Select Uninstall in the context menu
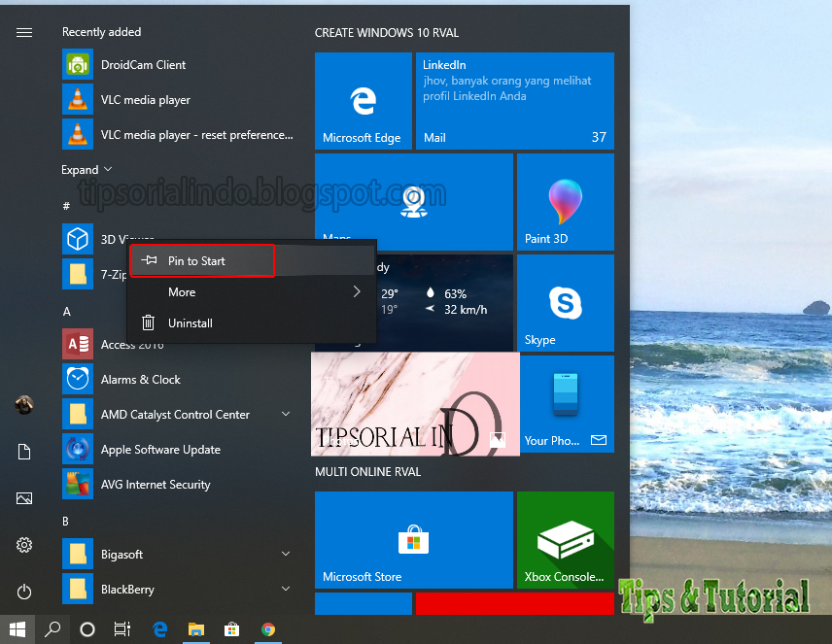The height and width of the screenshot is (644, 832). click(252, 323)
